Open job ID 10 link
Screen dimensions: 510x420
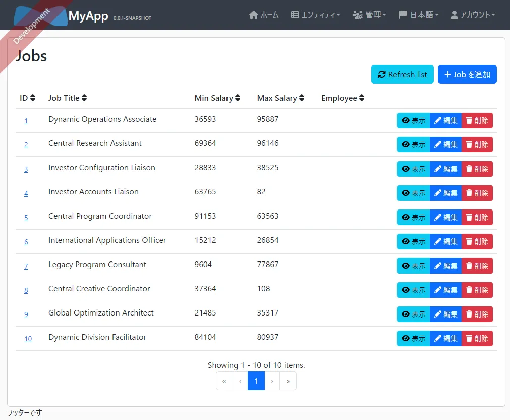[x=28, y=339]
